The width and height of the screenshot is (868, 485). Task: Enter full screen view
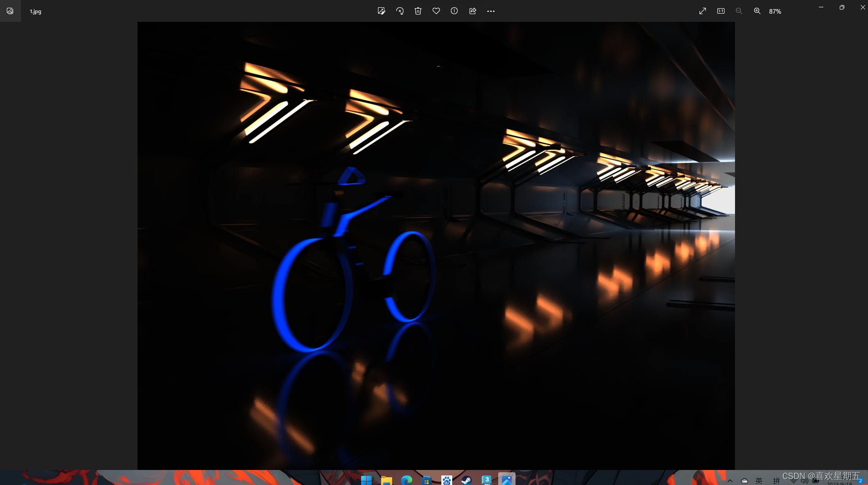pyautogui.click(x=703, y=11)
